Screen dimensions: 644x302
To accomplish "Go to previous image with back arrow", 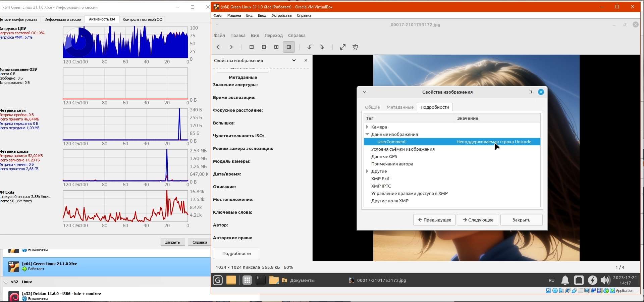I will pyautogui.click(x=218, y=47).
